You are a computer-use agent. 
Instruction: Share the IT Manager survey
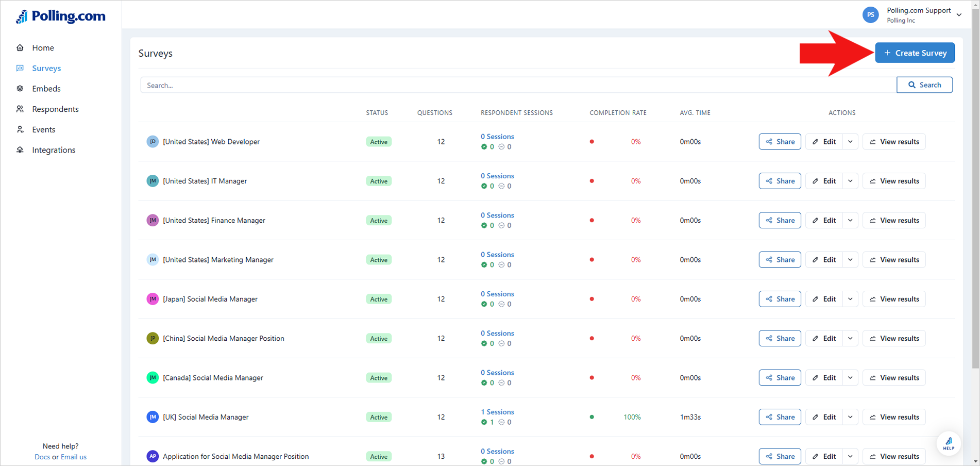coord(780,181)
